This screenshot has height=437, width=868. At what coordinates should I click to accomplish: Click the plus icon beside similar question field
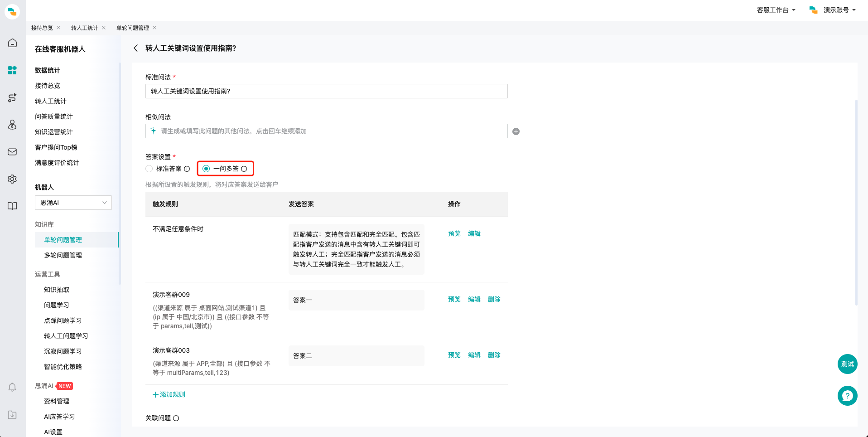point(516,131)
